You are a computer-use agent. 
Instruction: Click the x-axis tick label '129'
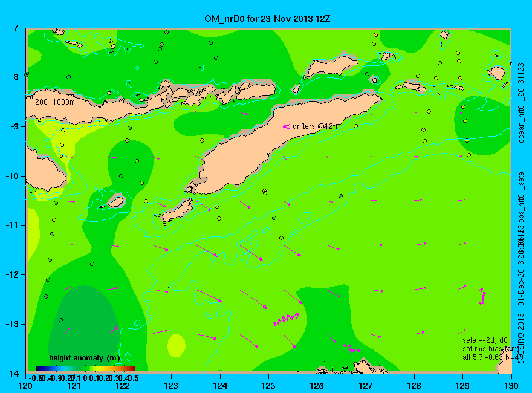[463, 386]
